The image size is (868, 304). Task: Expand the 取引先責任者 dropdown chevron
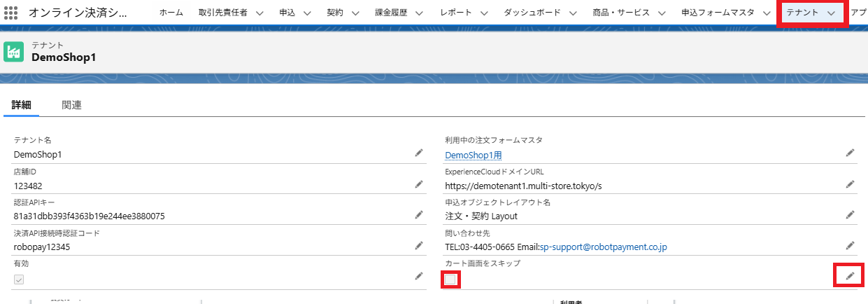click(259, 13)
